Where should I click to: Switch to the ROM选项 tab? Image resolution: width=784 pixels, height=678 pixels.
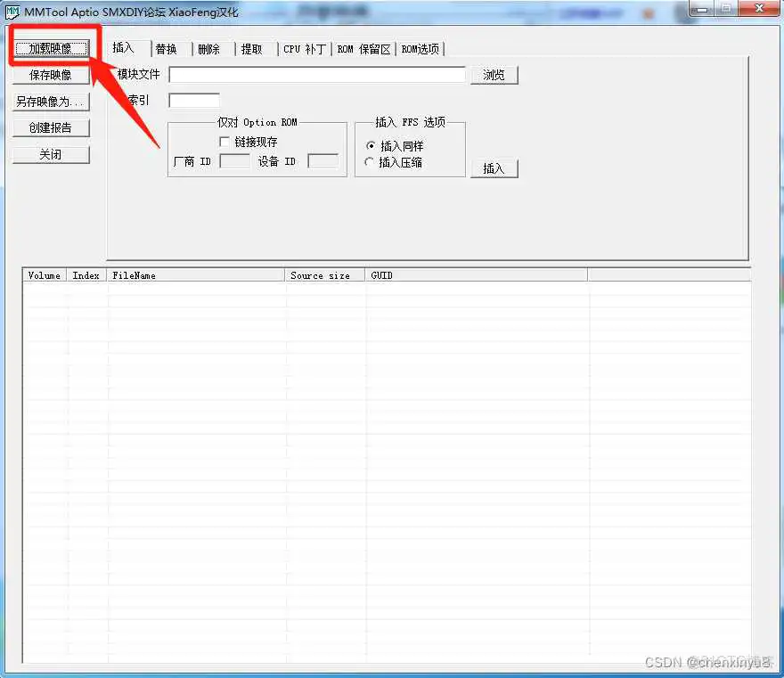pyautogui.click(x=420, y=49)
